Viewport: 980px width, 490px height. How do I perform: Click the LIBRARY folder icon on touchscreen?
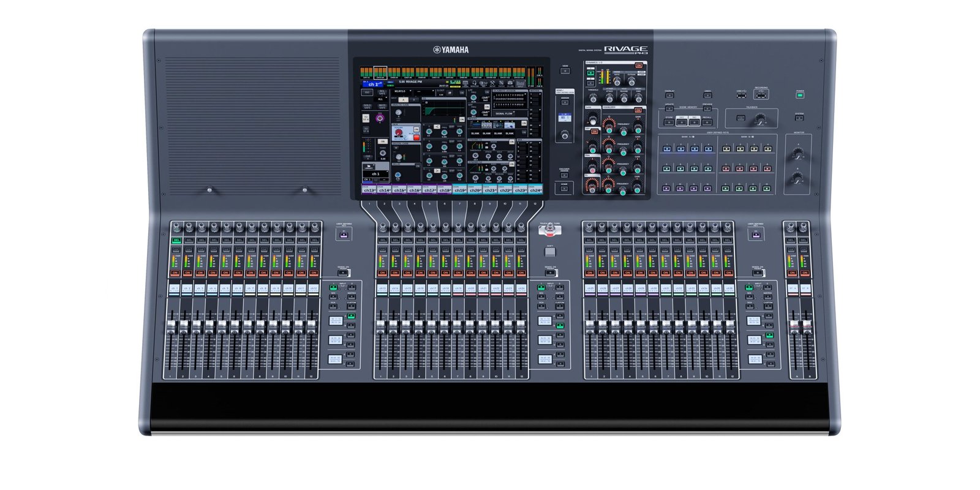pyautogui.click(x=369, y=166)
